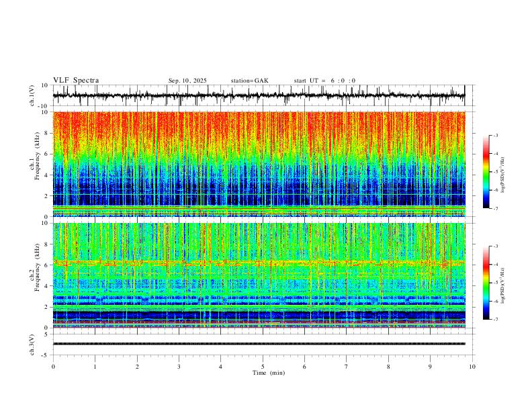The height and width of the screenshot is (411, 532).
Task: Click the ch.1 "Frequency (kHz)" axis label
Action: point(38,156)
